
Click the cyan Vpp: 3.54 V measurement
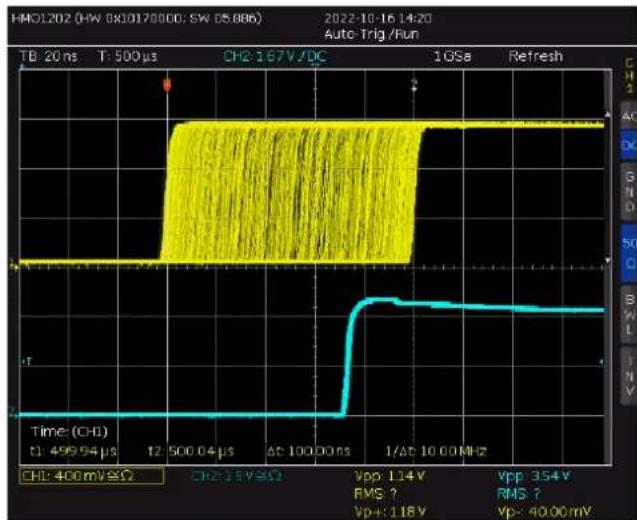pyautogui.click(x=534, y=476)
